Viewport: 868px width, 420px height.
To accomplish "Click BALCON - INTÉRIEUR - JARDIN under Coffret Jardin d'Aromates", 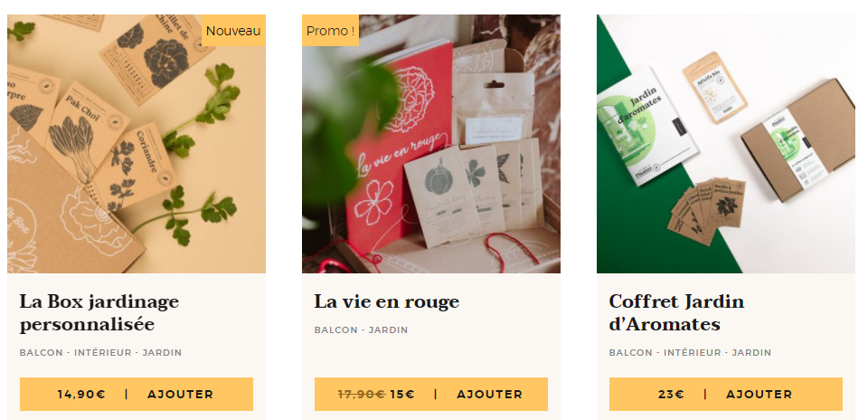I will (690, 352).
